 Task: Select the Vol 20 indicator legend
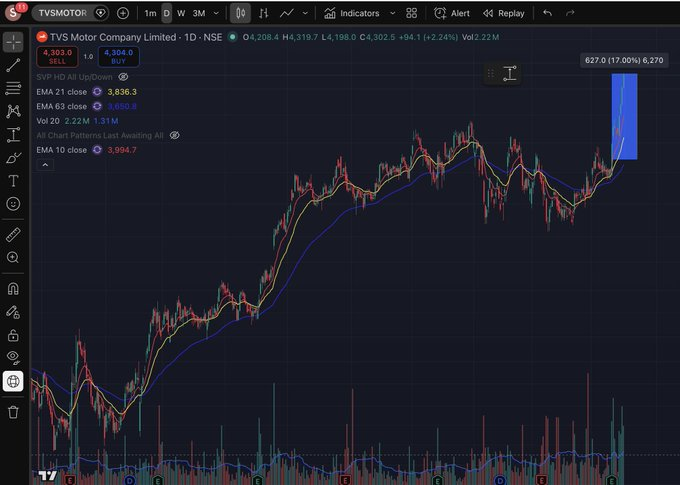pos(48,121)
